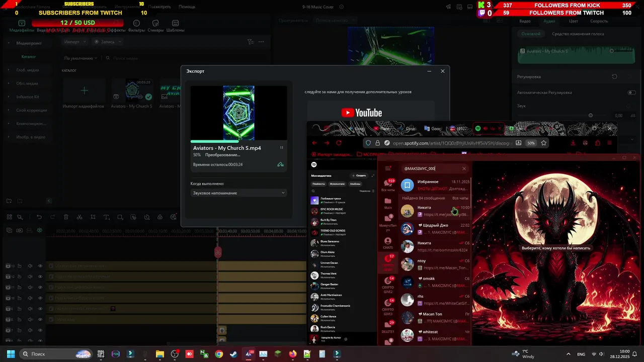The height and width of the screenshot is (362, 644).
Task: Switch to the Стикеры tab in Filmora
Action: [155, 26]
